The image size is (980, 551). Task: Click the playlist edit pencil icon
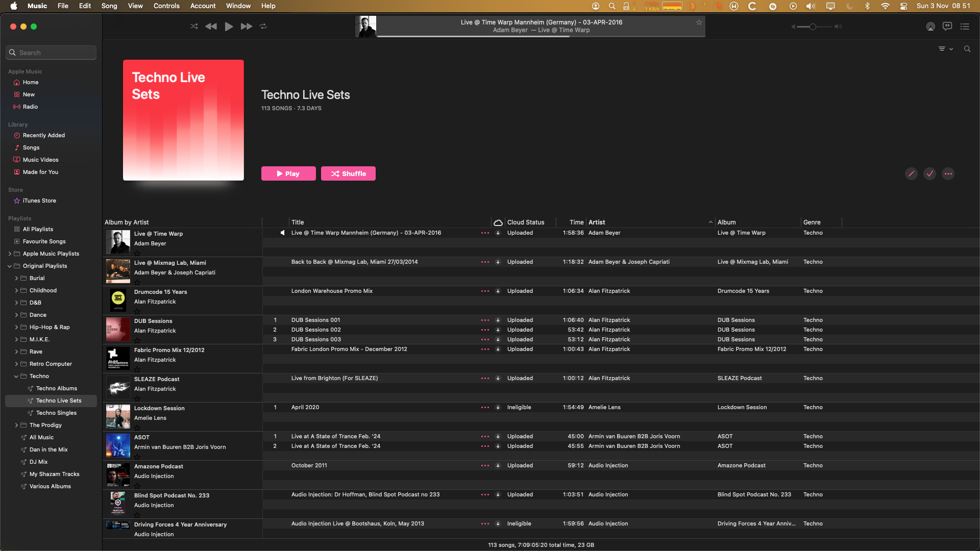tap(911, 174)
